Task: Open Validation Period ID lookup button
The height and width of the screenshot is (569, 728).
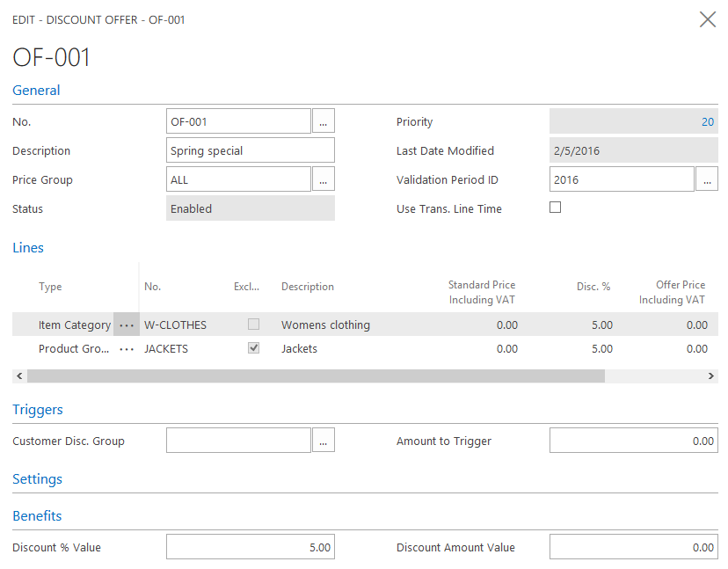Action: pyautogui.click(x=707, y=179)
